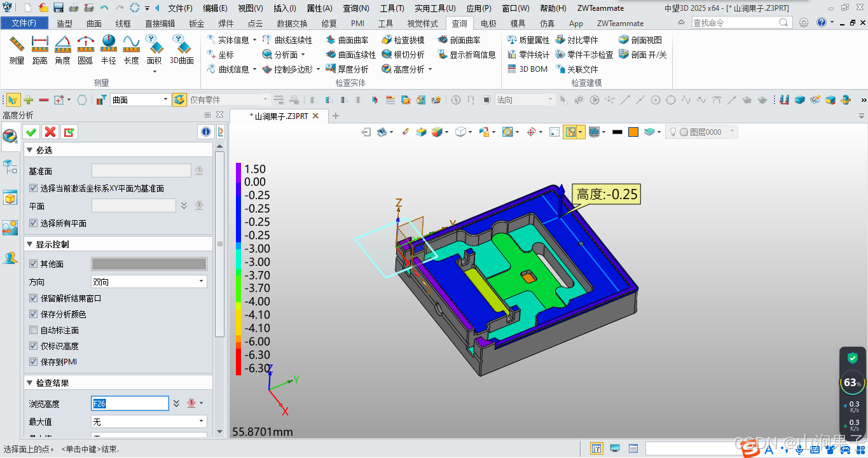Select the 圆弧 arc measurement tool
868x458 pixels.
pos(86,50)
